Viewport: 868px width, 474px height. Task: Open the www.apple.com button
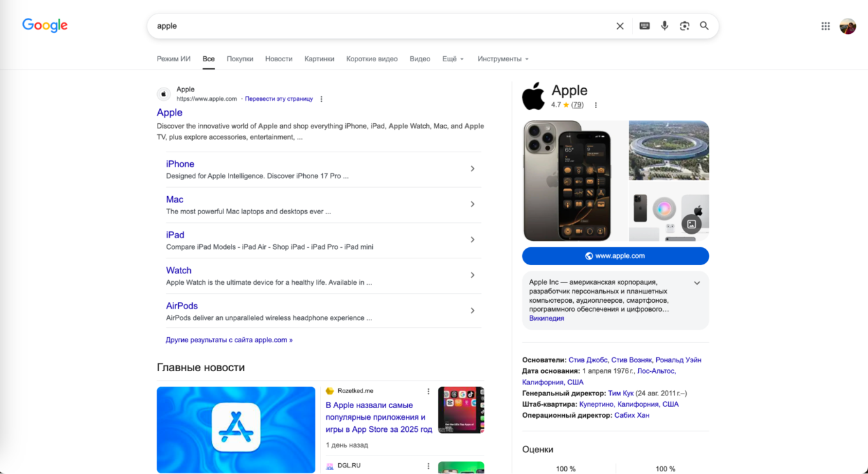coord(615,256)
